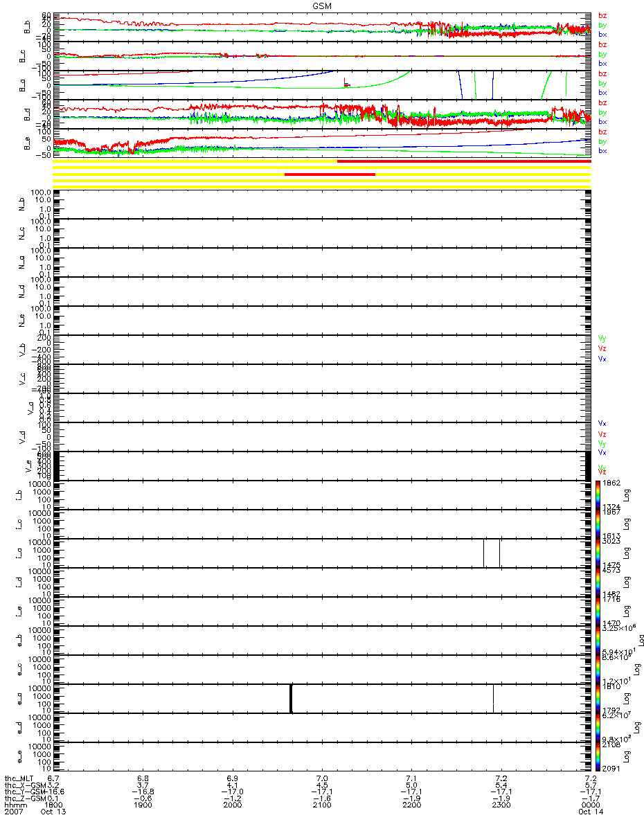Click the thick black line in e_a panel

click(x=291, y=698)
